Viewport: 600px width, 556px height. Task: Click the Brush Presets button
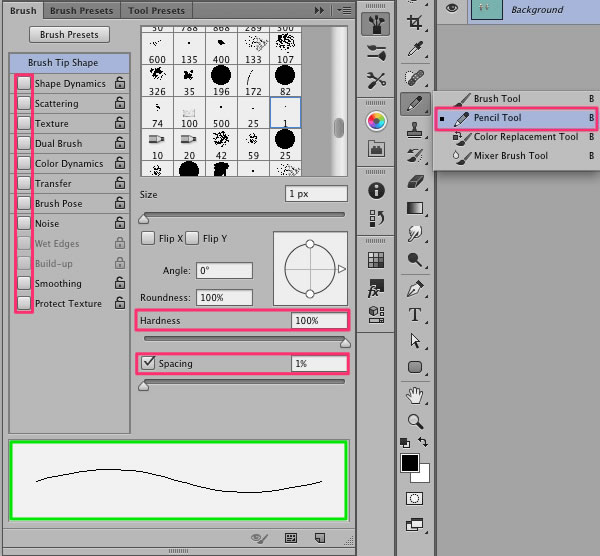pos(69,34)
